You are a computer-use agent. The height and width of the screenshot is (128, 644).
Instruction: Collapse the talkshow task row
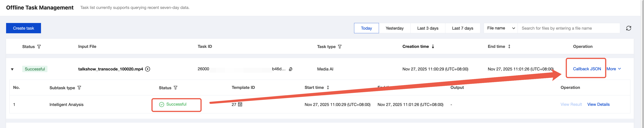pos(12,69)
